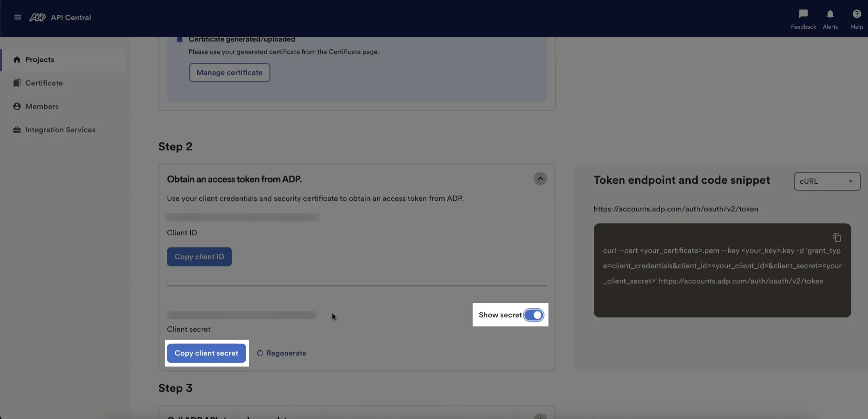Open the hamburger navigation menu
Screen dimensions: 868x419
18,17
